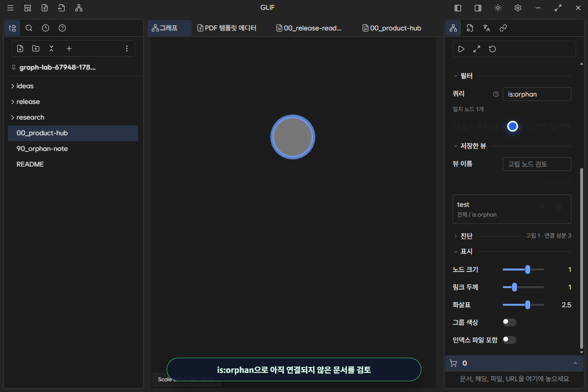Expand the release folder
588x392 pixels.
pyautogui.click(x=73, y=101)
